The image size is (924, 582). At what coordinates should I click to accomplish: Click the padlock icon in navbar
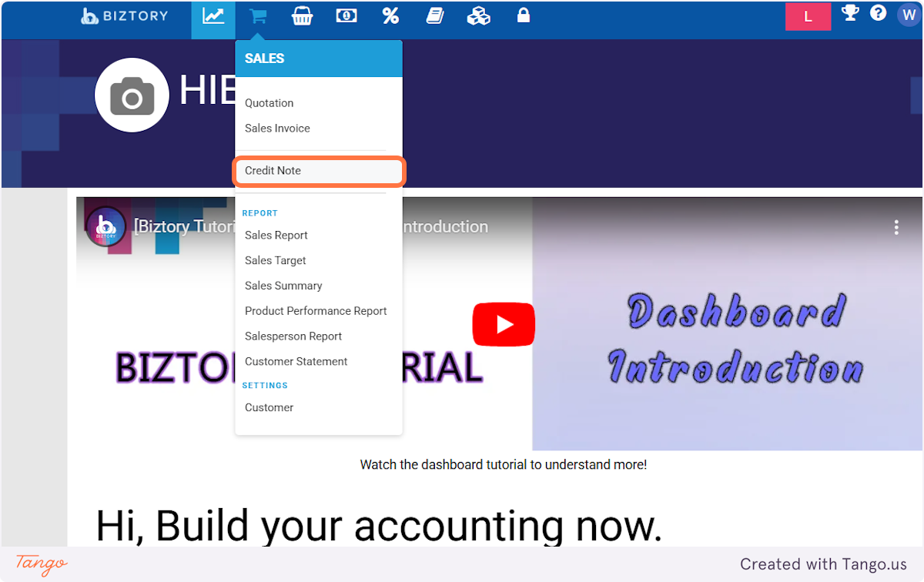coord(524,15)
